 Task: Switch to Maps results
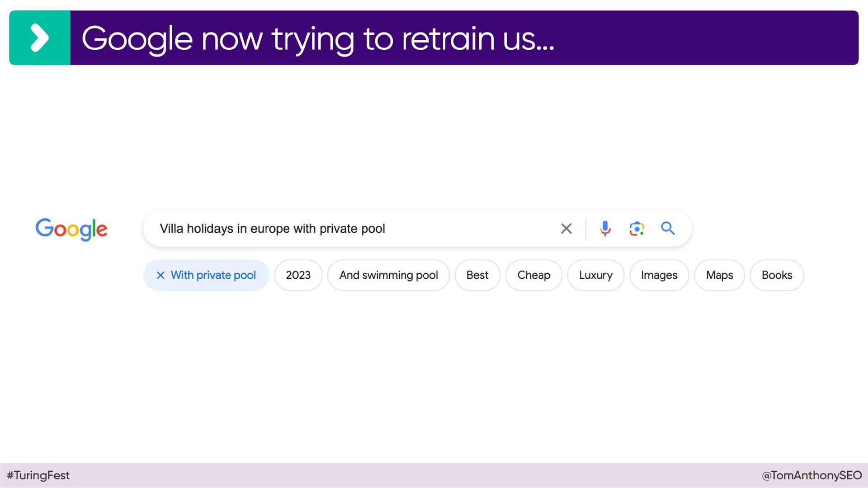point(719,275)
